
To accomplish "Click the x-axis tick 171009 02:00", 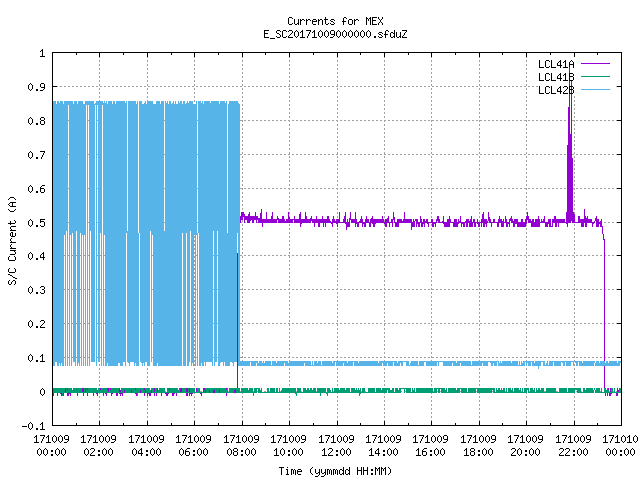I will point(98,446).
